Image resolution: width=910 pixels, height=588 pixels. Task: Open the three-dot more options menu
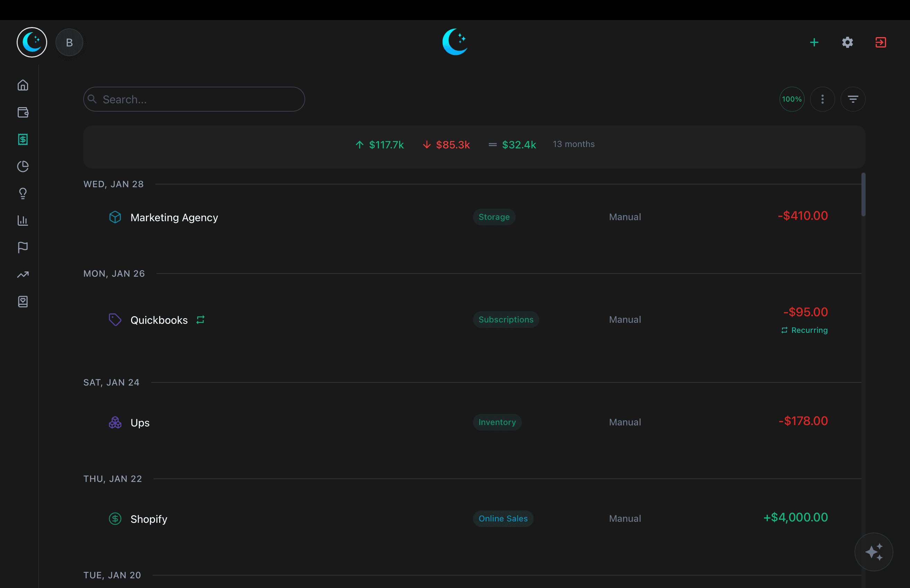click(x=822, y=99)
